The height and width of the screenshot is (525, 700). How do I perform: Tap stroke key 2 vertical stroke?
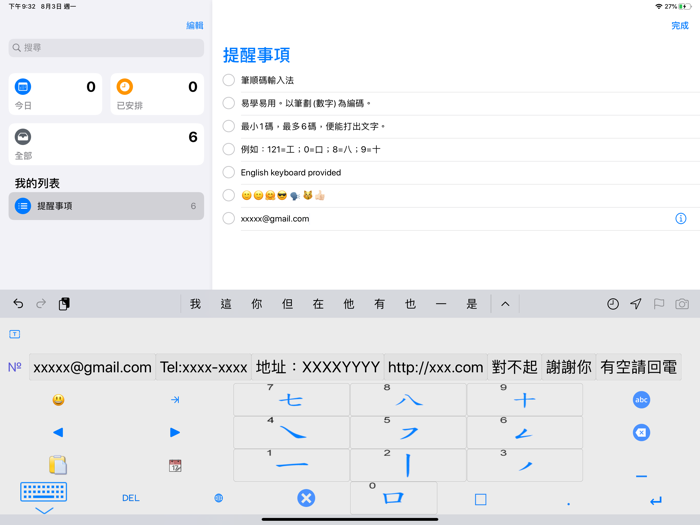(x=408, y=465)
